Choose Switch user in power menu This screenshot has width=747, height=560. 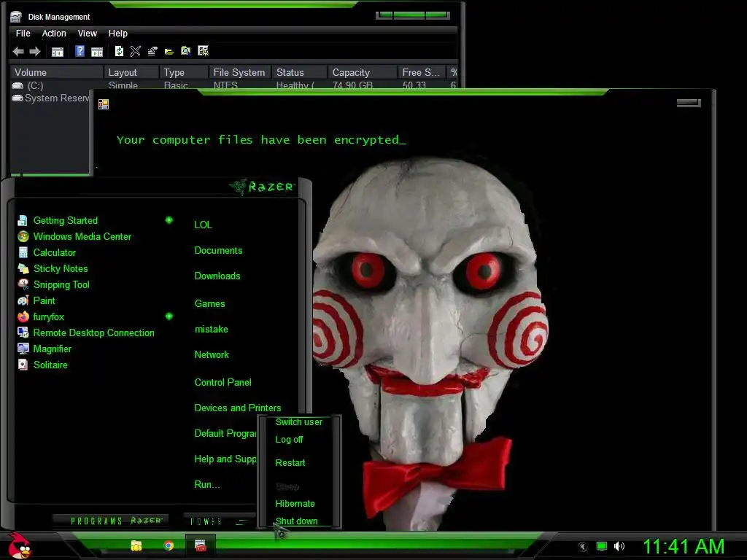tap(298, 422)
